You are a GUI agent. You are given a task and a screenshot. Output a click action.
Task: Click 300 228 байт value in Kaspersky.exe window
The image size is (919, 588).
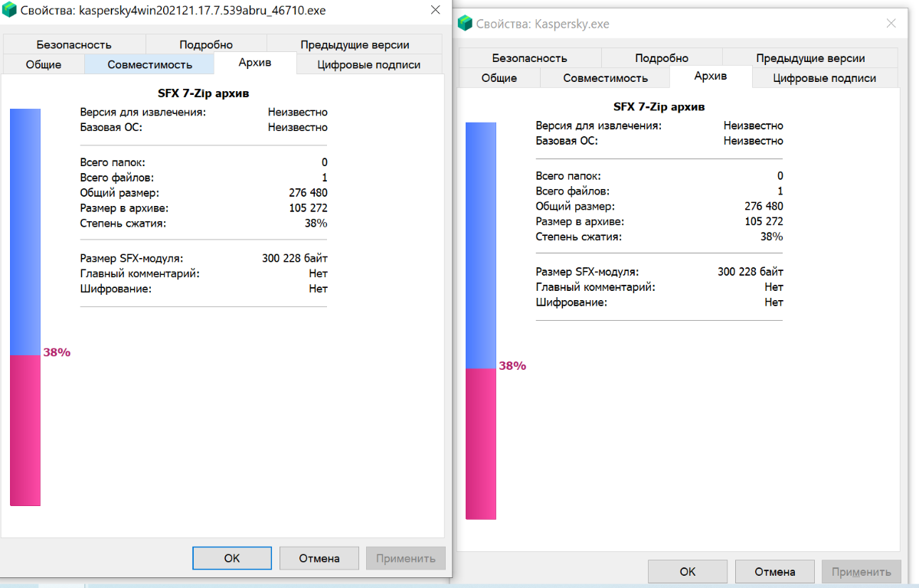tap(751, 271)
